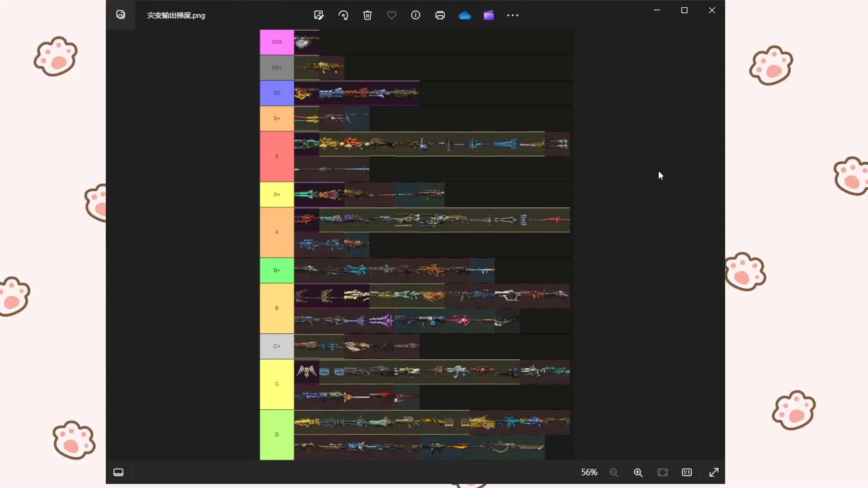Click the gray SS+ tier label
Screen dimensions: 868x488
[x=277, y=67]
